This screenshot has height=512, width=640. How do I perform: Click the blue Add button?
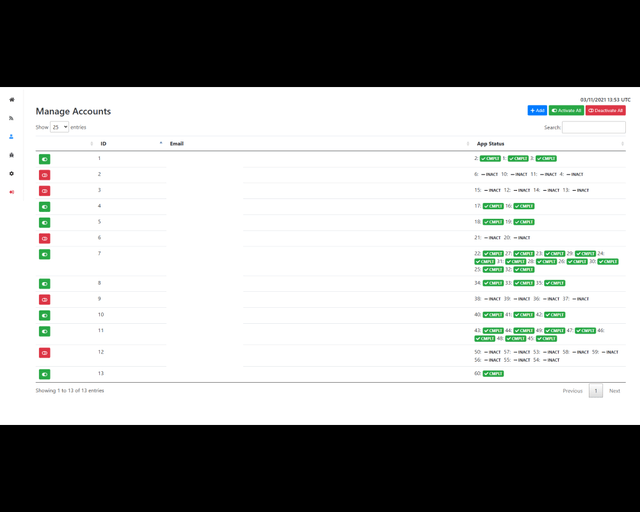tap(537, 110)
